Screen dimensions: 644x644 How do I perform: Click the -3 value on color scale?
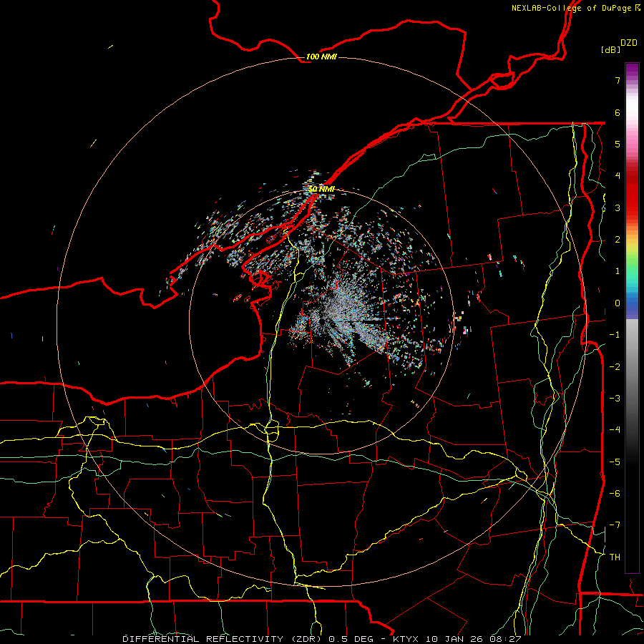(615, 399)
